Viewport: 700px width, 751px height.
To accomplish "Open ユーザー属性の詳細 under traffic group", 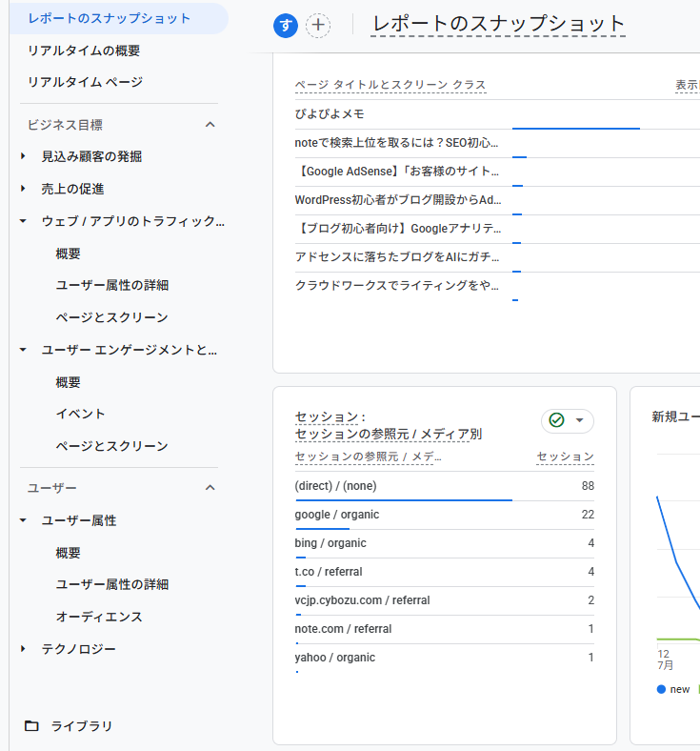I will pyautogui.click(x=112, y=286).
